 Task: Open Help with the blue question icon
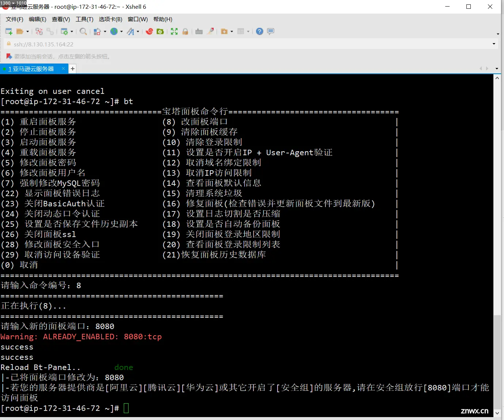coord(260,31)
